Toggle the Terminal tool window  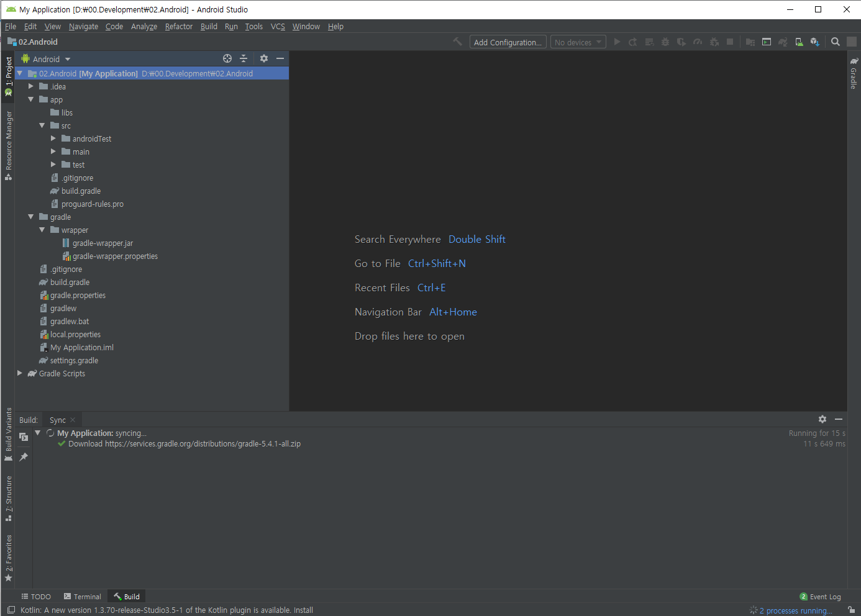point(82,596)
